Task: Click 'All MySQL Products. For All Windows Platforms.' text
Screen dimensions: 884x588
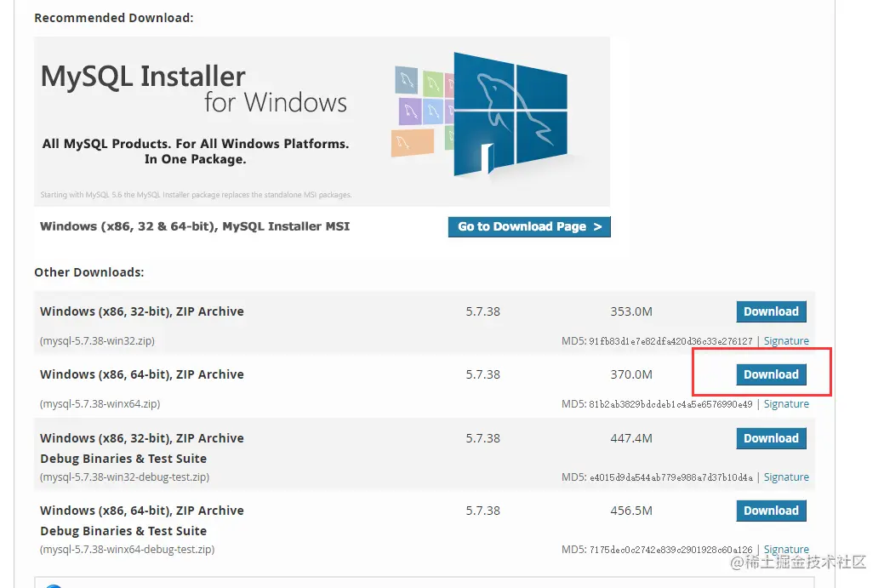Action: pyautogui.click(x=196, y=145)
